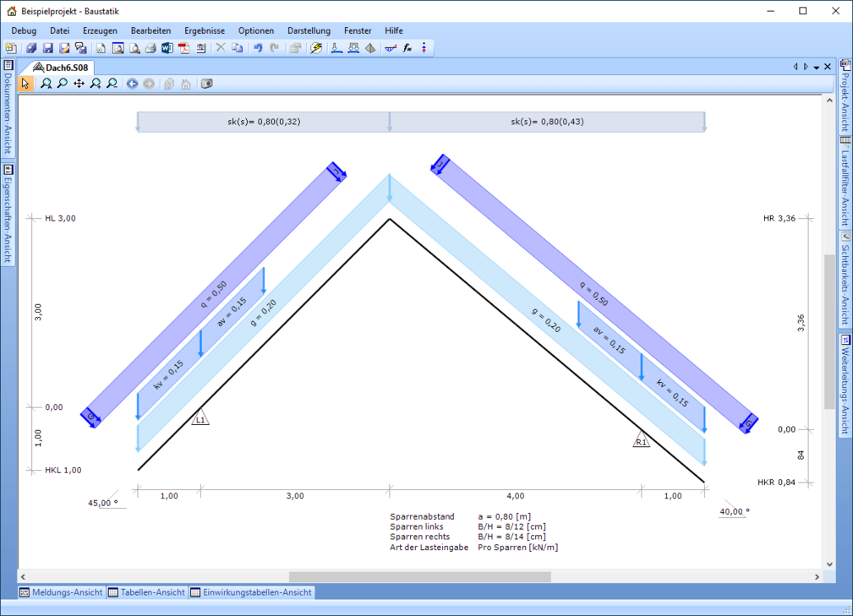Screen dimensions: 853x616
Task: Show the Sichtbarkeits-Ansicht side panel
Action: click(x=845, y=280)
